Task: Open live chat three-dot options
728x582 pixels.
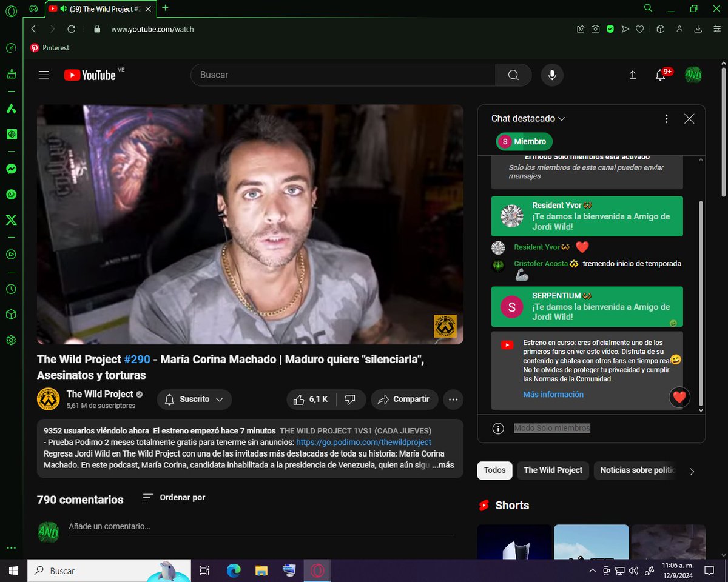Action: tap(666, 119)
